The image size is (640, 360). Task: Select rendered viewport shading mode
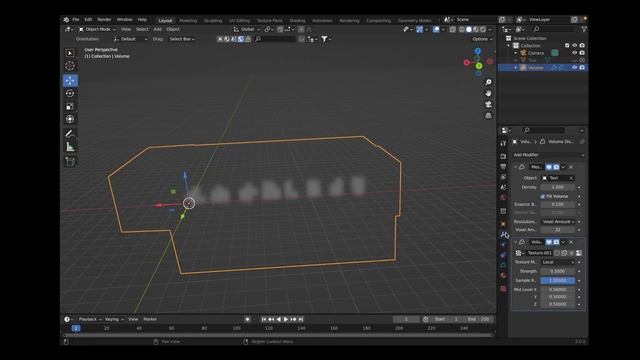tap(483, 29)
